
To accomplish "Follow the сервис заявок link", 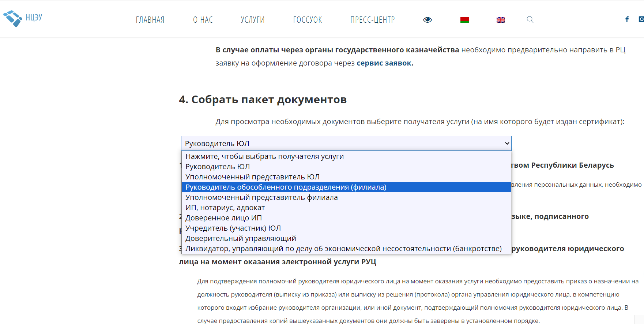I will (x=384, y=63).
